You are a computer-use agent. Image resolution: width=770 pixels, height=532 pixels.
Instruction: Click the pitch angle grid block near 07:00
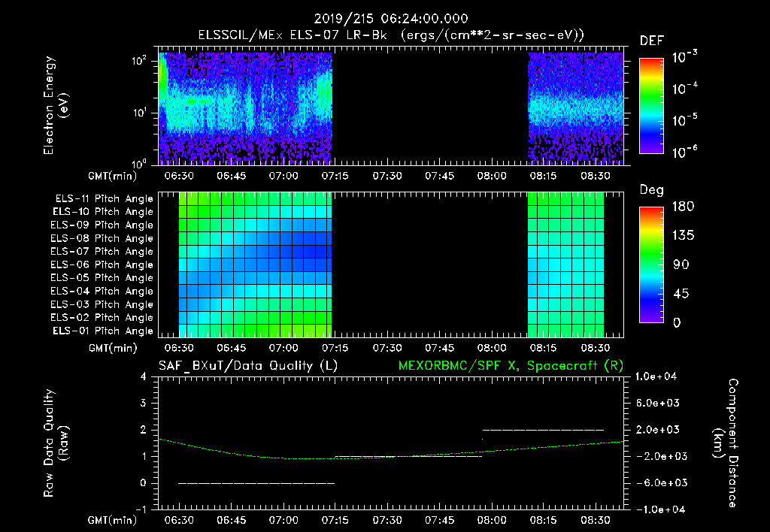point(256,264)
